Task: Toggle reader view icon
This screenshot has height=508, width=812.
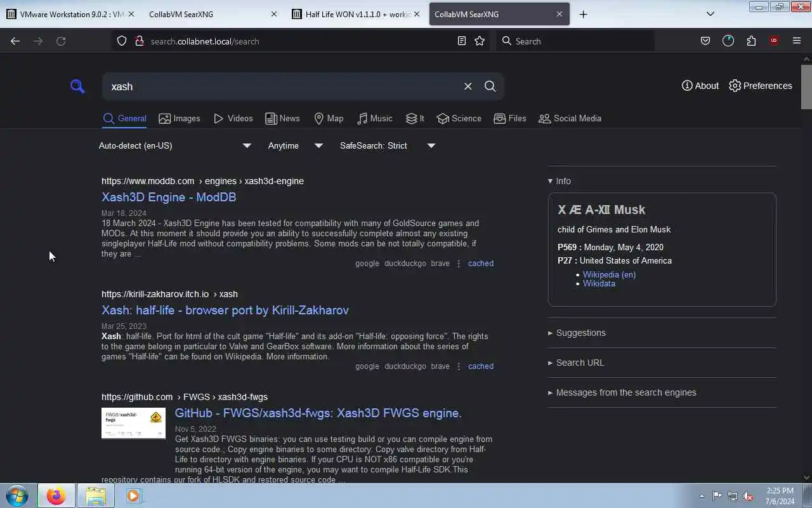Action: coord(461,41)
